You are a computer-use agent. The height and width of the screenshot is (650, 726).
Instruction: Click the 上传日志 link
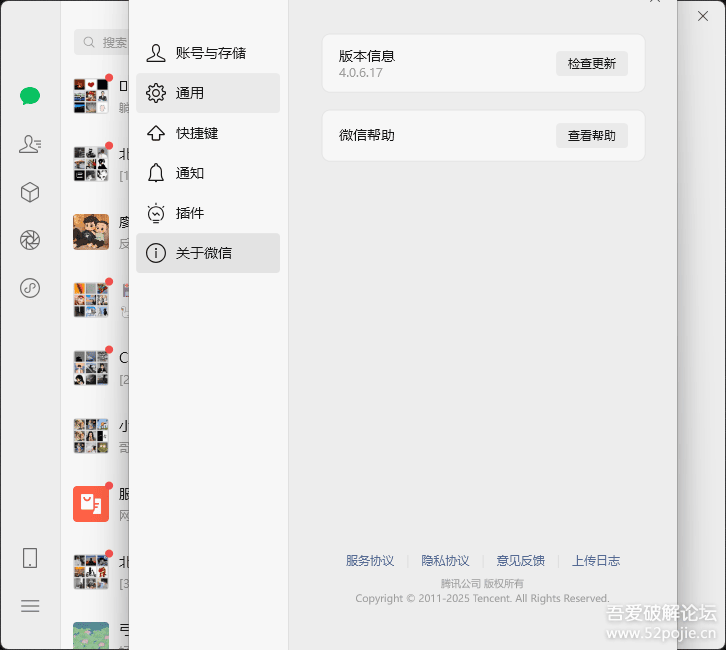(x=596, y=561)
